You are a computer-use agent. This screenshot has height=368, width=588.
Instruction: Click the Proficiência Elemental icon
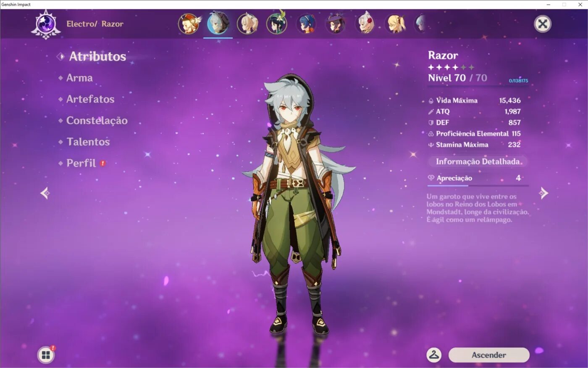431,134
